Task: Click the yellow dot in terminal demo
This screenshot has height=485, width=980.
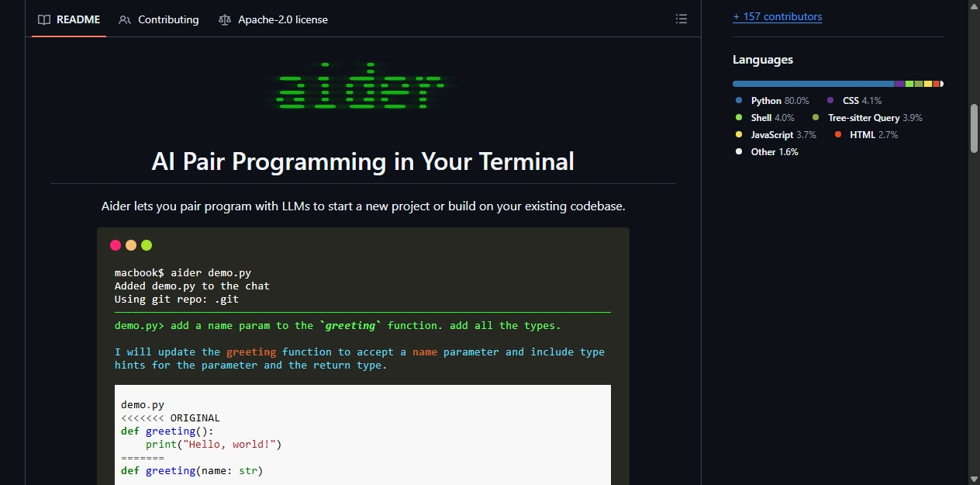Action: (131, 245)
